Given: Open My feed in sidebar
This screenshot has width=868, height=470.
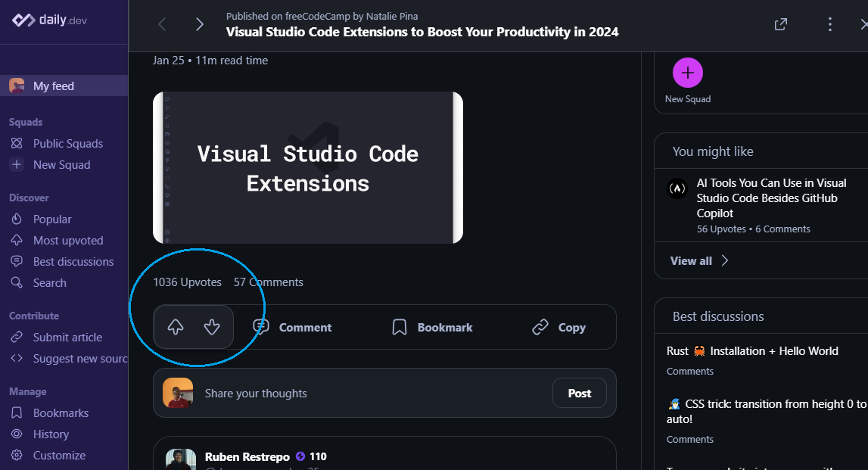Looking at the screenshot, I should point(64,86).
